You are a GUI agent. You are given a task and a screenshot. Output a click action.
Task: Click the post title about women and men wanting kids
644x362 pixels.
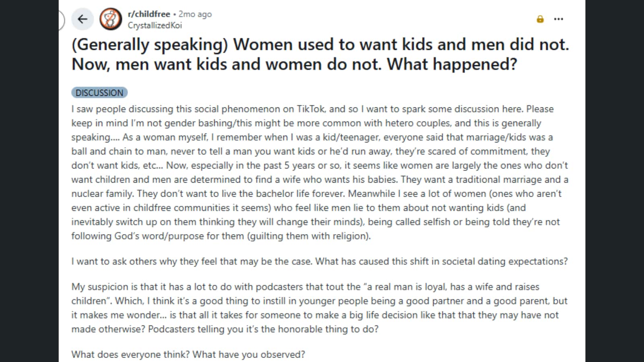coord(320,54)
